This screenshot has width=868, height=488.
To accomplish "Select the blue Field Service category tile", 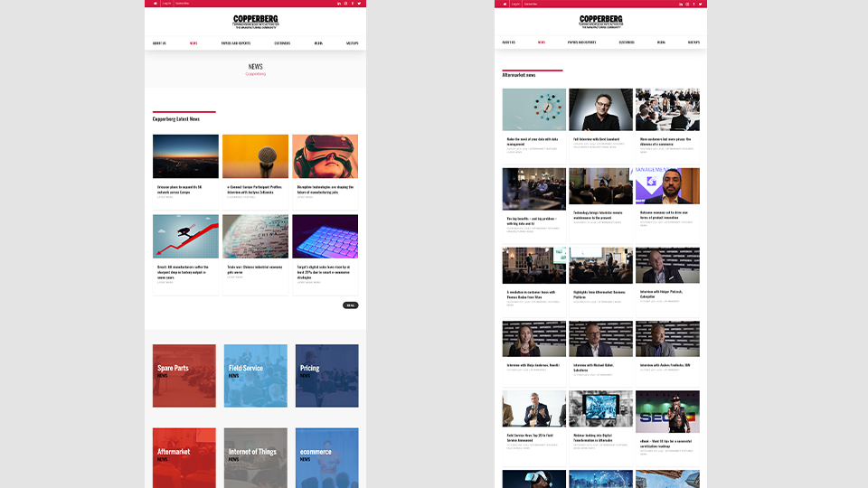I will pos(256,375).
